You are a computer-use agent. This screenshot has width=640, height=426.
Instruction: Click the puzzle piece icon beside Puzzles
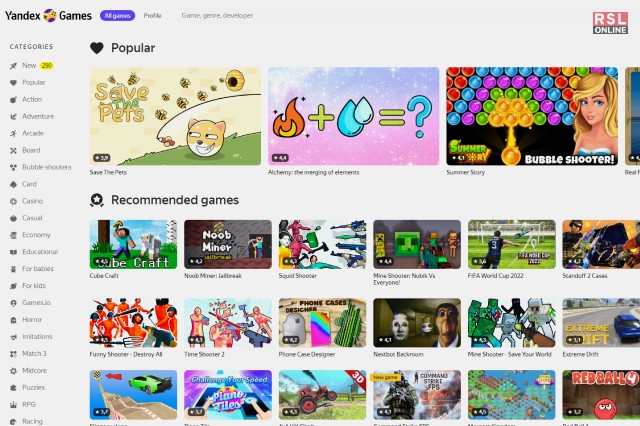point(13,388)
